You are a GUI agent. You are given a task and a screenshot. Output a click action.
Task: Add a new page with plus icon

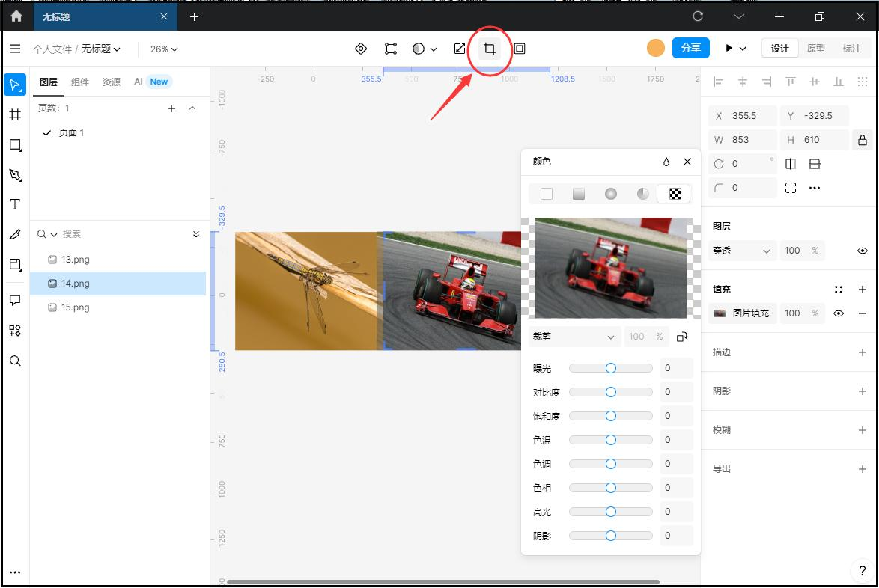click(x=171, y=108)
